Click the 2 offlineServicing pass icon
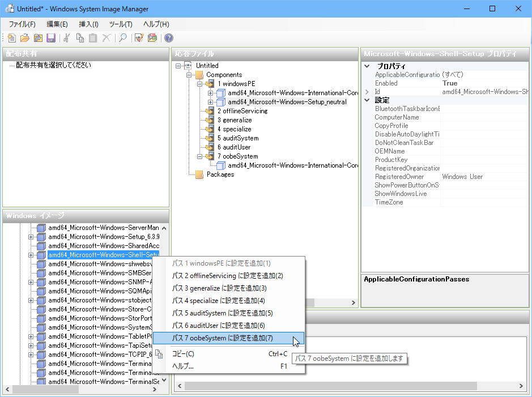The height and width of the screenshot is (397, 532). click(210, 111)
